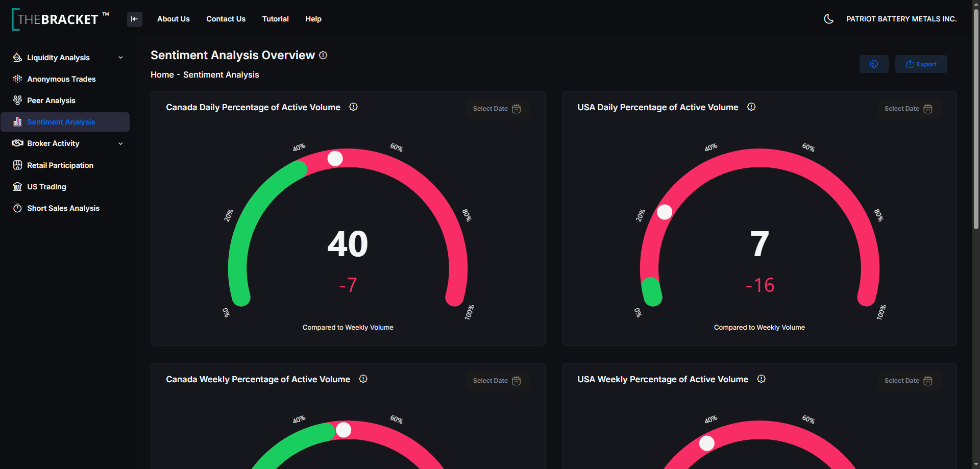Click the Retail Participation sidebar icon
Image resolution: width=980 pixels, height=469 pixels.
click(17, 165)
